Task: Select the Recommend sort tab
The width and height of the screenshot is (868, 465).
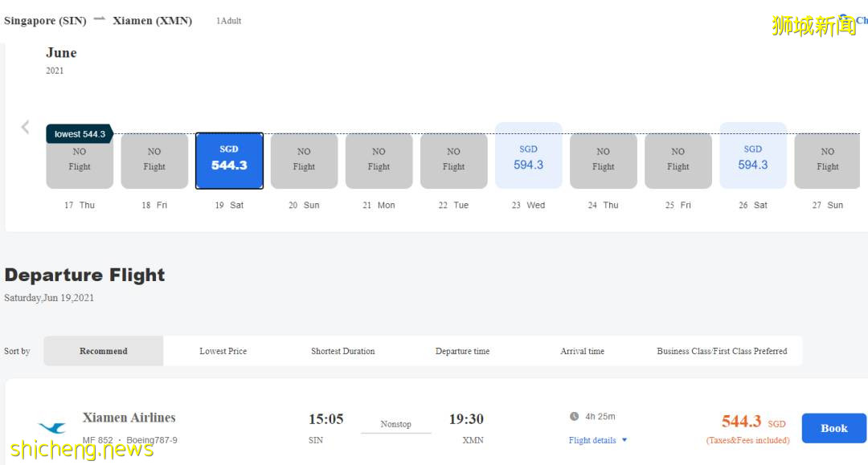Action: (x=103, y=351)
